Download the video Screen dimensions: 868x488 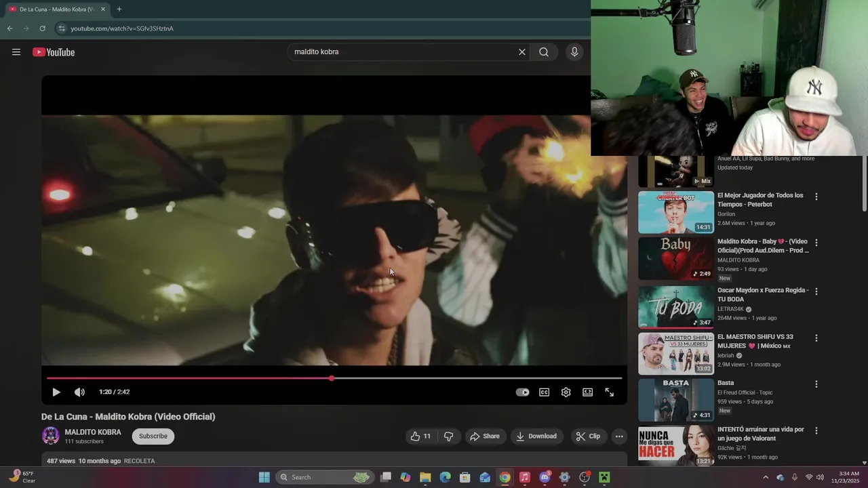(536, 436)
